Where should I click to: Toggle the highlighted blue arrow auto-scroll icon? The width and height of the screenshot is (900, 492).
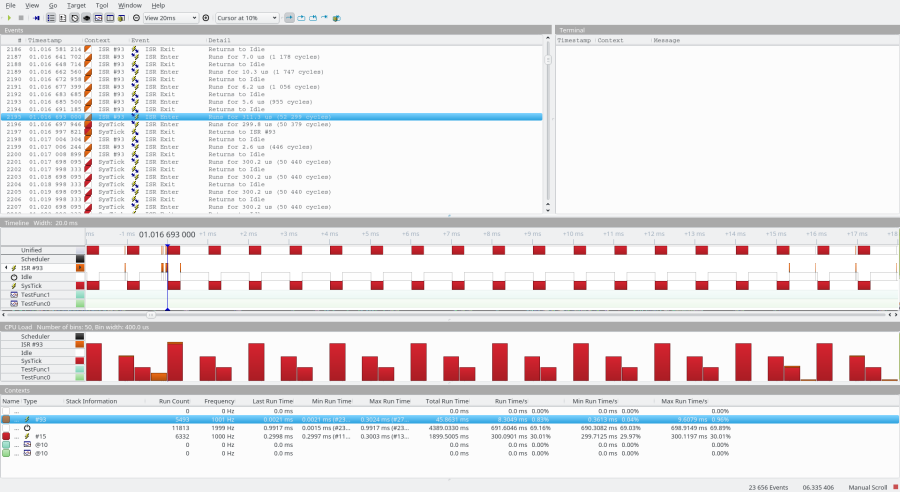289,18
